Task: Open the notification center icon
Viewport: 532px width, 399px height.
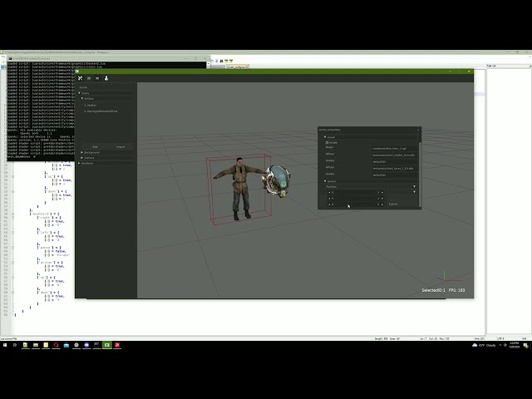Action: click(x=526, y=346)
